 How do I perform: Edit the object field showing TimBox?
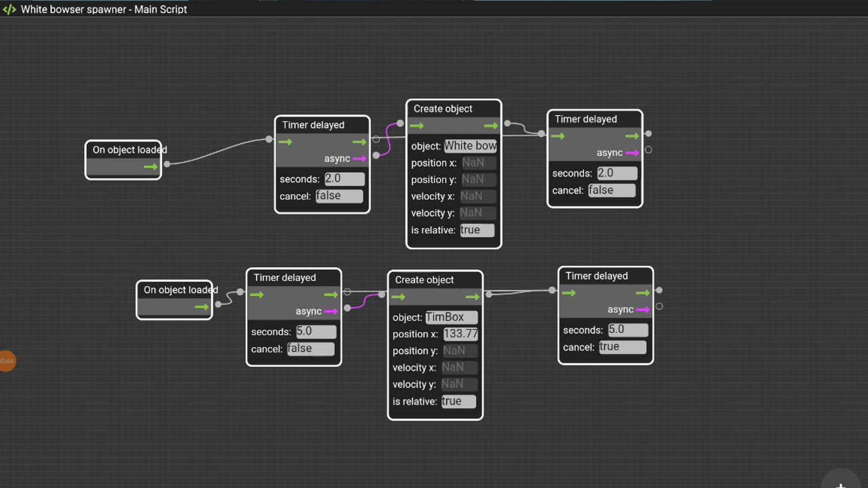tap(452, 317)
